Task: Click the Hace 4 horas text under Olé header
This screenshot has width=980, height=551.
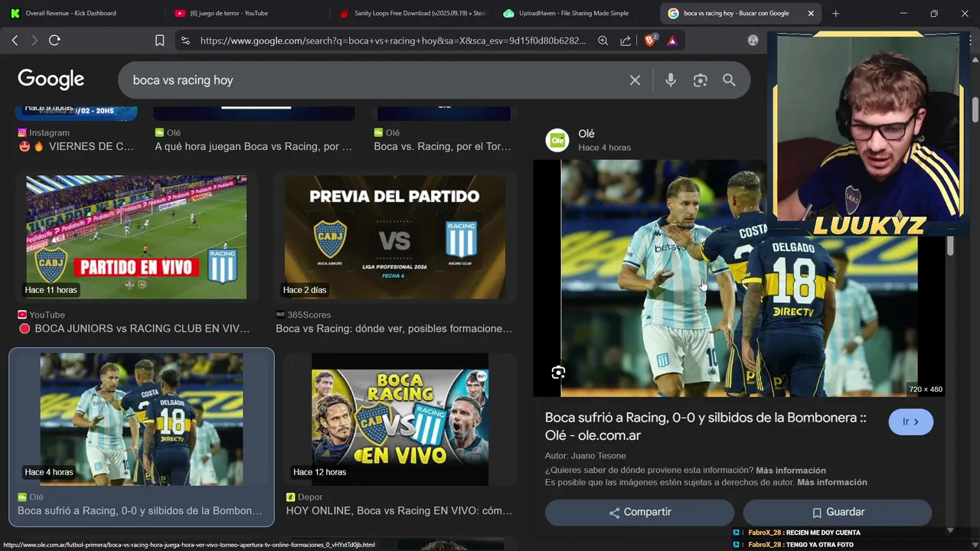Action: point(604,147)
